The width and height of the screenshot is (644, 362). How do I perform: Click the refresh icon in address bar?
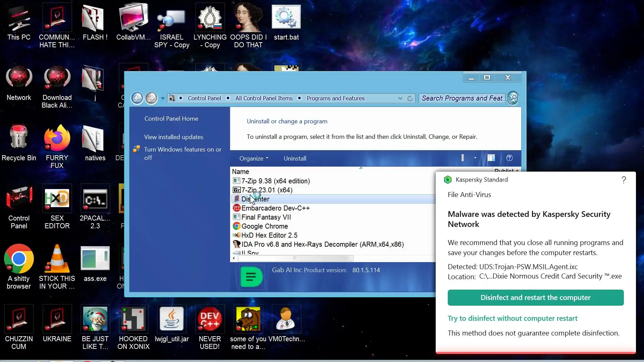pyautogui.click(x=410, y=98)
